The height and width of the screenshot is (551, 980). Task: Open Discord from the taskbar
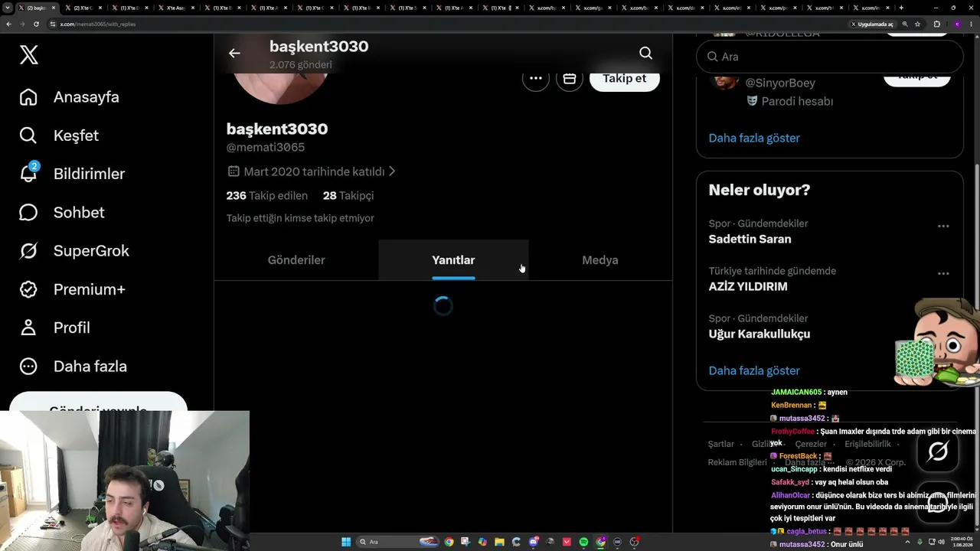click(534, 542)
